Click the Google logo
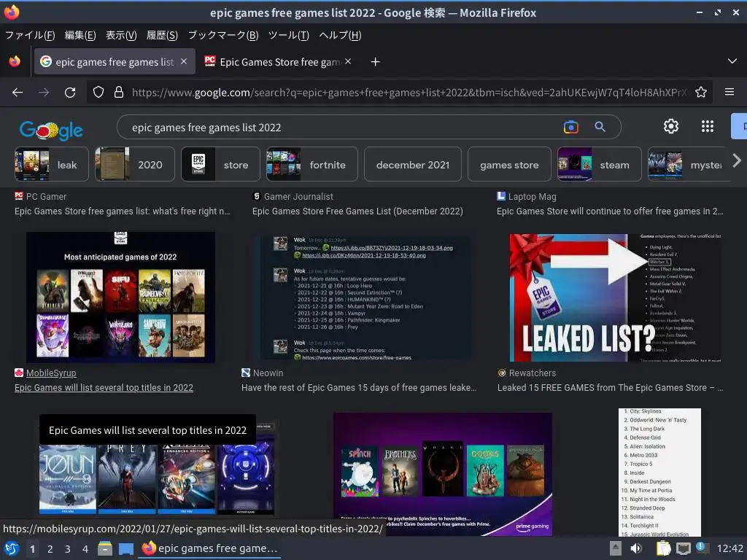Screen dimensions: 747x560 (51, 129)
